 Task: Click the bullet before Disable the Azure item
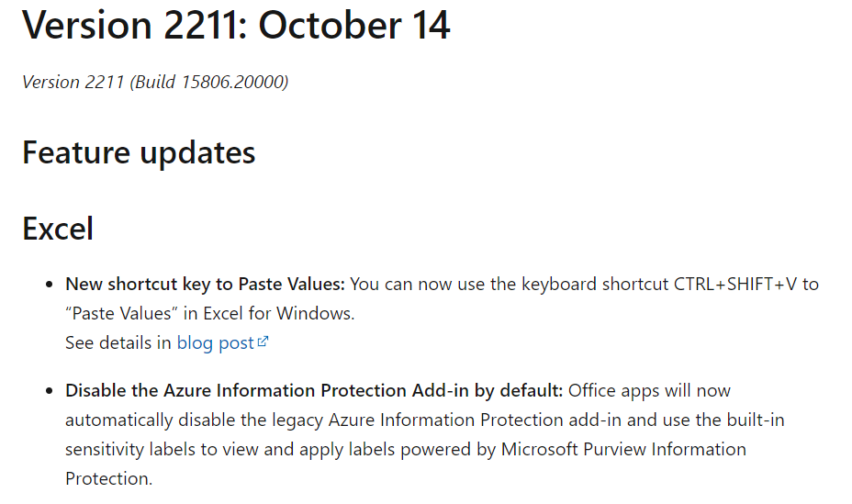point(50,391)
